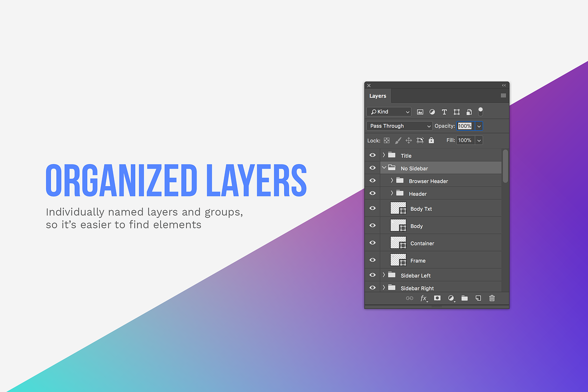588x392 pixels.
Task: Toggle layer filtering on/off switch
Action: tap(481, 112)
